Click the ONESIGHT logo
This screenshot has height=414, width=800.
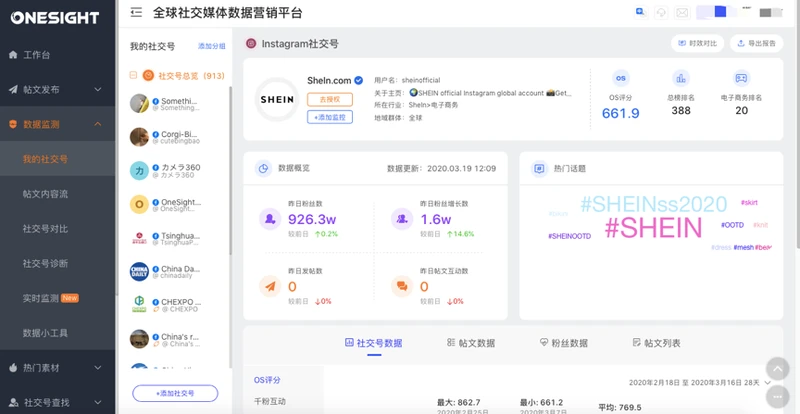pos(55,18)
